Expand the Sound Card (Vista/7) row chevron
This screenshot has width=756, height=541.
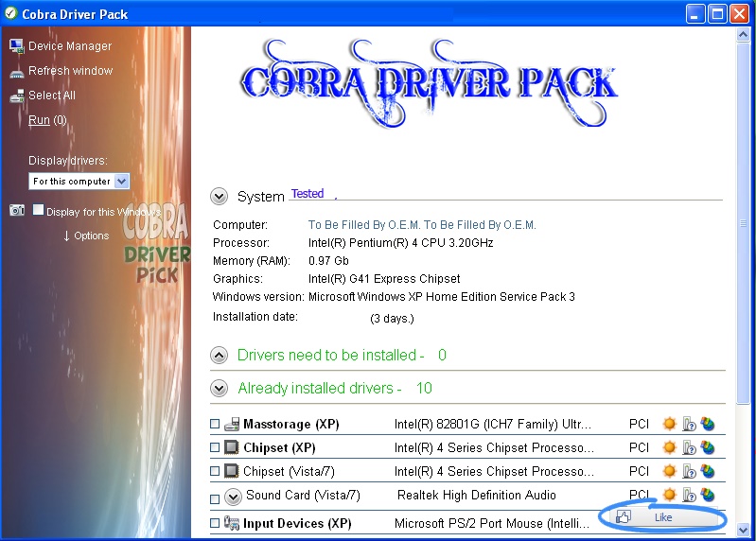tap(233, 497)
